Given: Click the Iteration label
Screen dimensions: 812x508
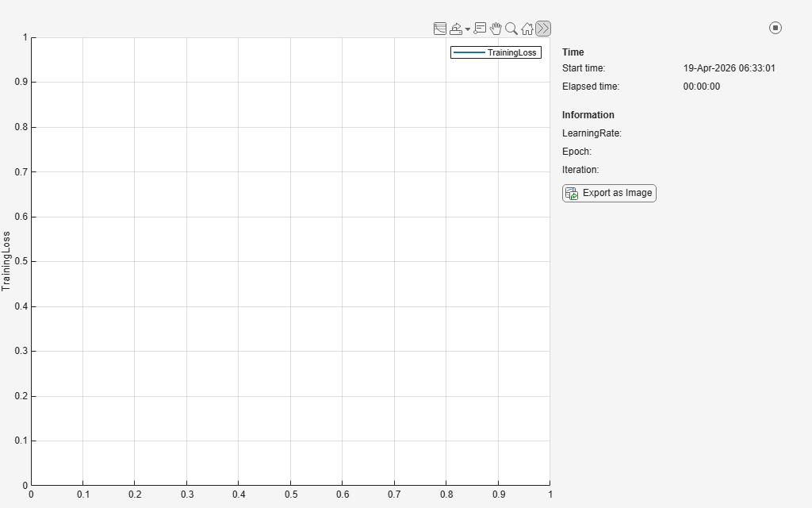Looking at the screenshot, I should (580, 170).
